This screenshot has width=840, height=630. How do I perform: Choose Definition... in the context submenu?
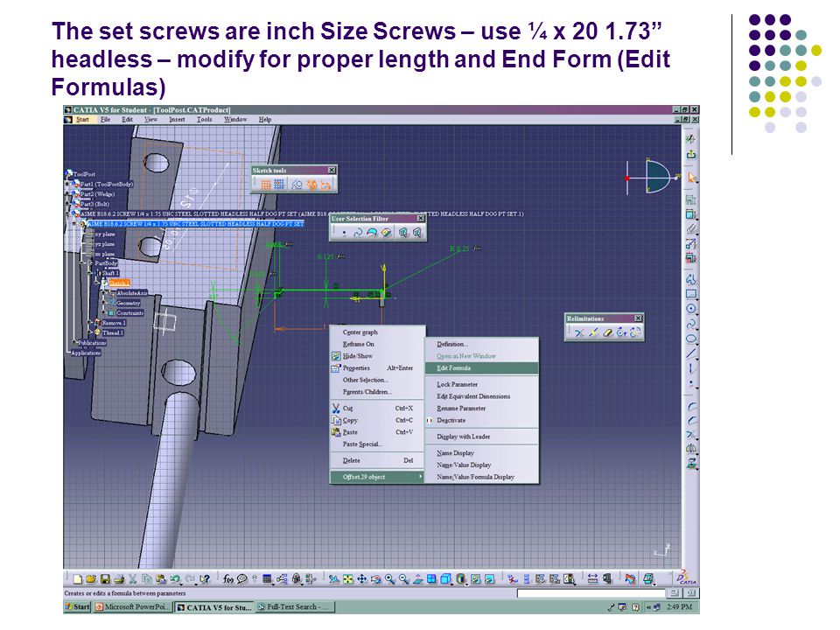point(481,344)
